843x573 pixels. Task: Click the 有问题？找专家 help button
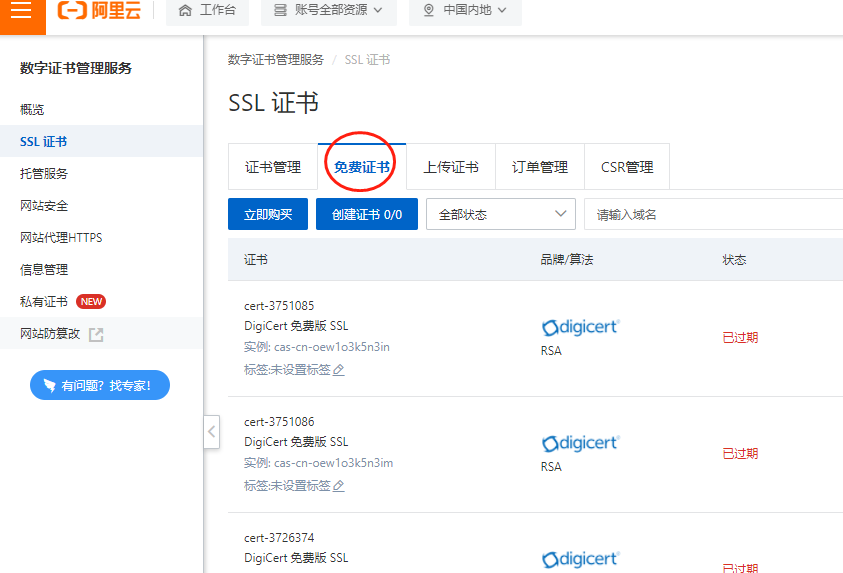[100, 385]
